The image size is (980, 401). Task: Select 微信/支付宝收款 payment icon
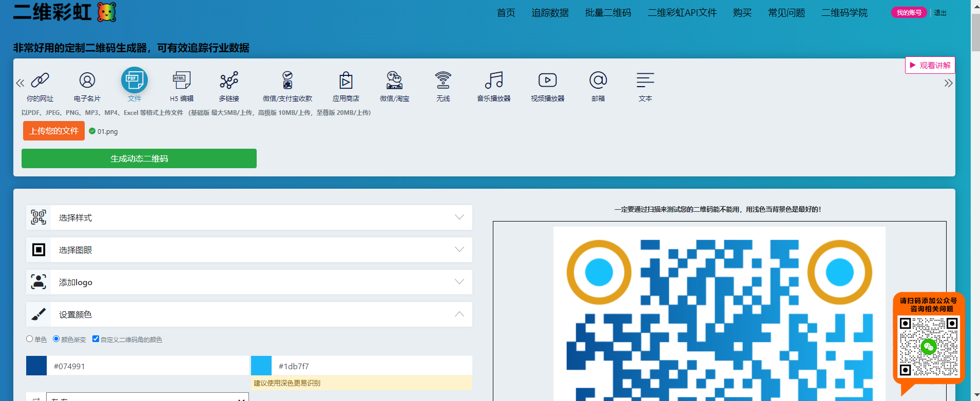287,80
